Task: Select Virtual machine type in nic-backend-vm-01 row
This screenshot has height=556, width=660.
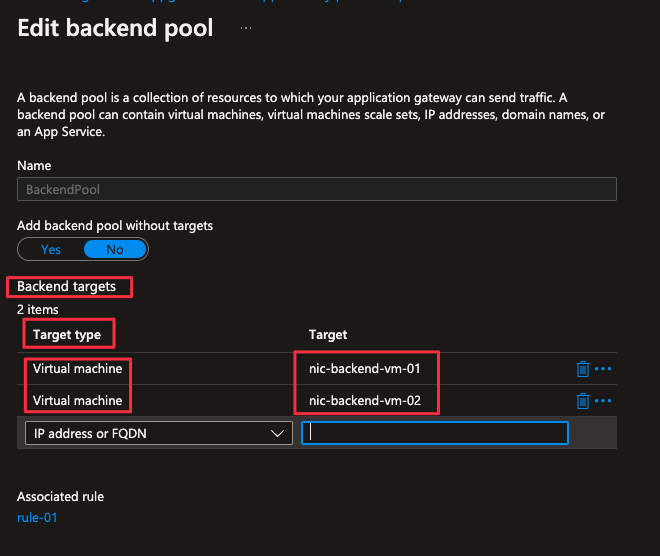Action: (x=77, y=369)
